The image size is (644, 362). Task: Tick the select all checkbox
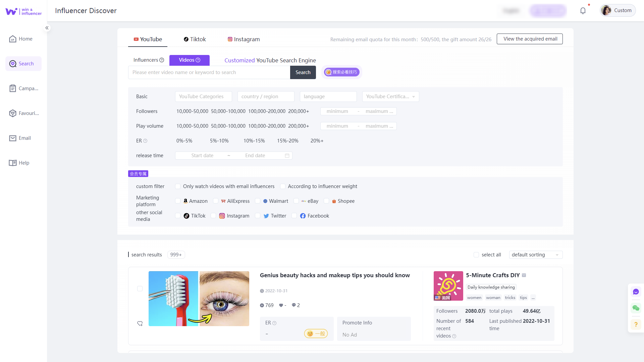476,255
